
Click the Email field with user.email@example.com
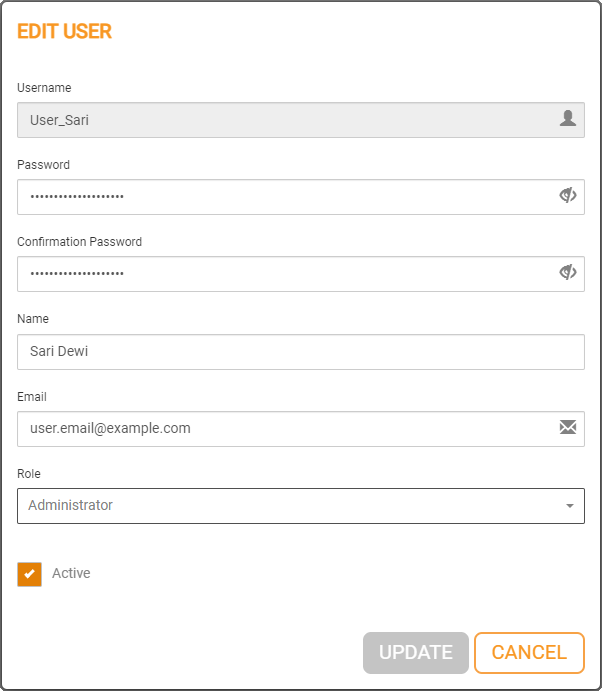pyautogui.click(x=280, y=429)
